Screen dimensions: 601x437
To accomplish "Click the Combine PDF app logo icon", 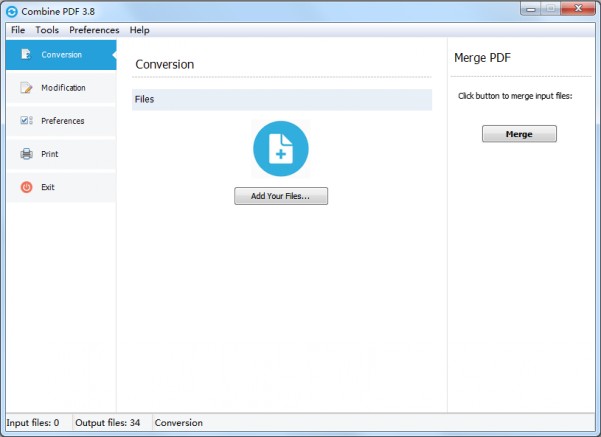I will click(12, 12).
